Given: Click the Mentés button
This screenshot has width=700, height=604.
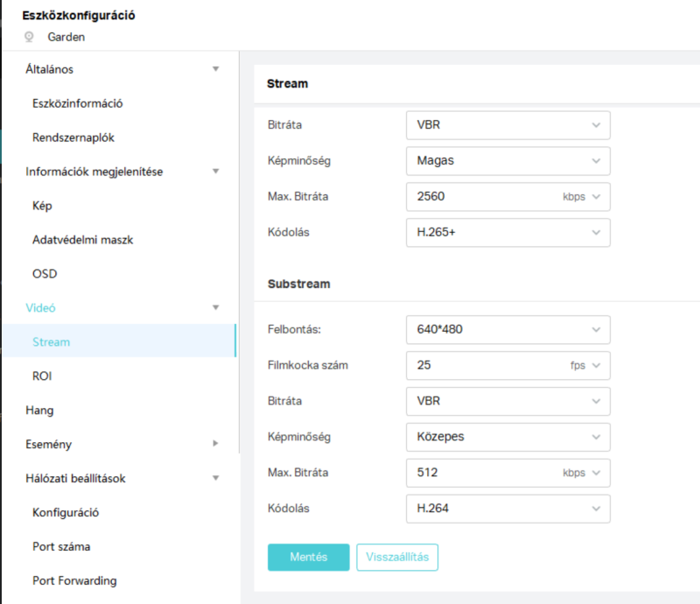Looking at the screenshot, I should point(309,557).
